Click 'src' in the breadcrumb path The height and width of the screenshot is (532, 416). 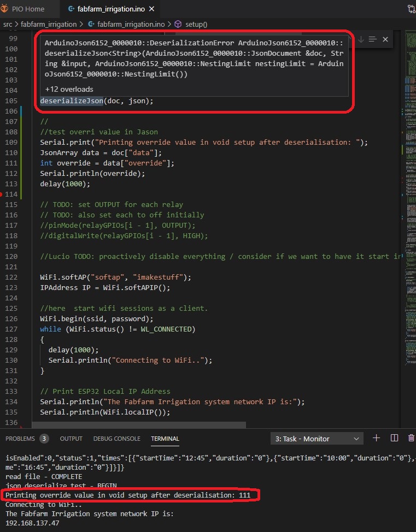click(x=8, y=25)
